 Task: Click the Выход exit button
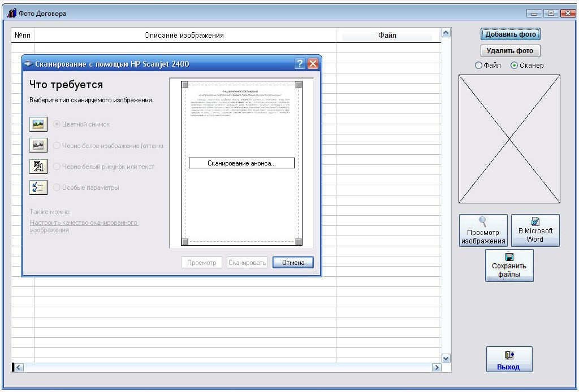(x=509, y=359)
